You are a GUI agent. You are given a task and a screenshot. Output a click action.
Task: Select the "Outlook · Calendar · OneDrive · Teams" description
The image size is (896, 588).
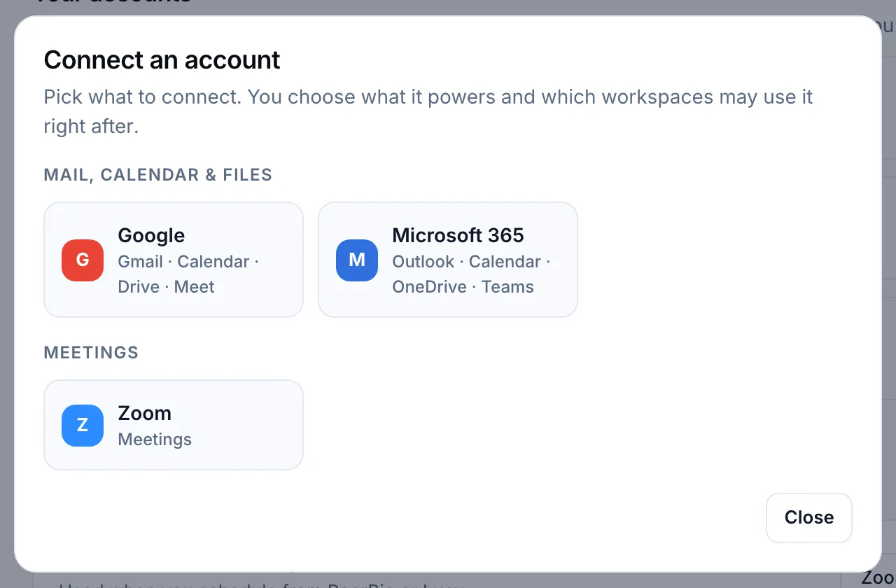point(471,274)
